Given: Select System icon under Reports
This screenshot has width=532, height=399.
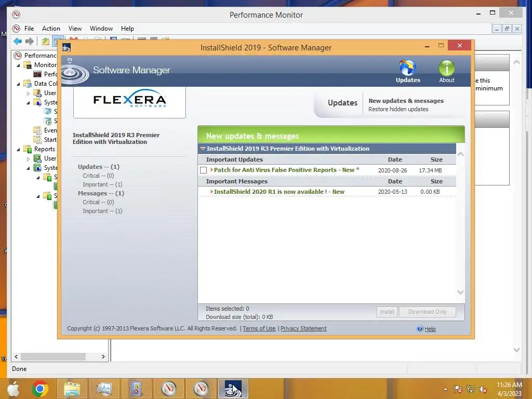Looking at the screenshot, I should coord(37,168).
